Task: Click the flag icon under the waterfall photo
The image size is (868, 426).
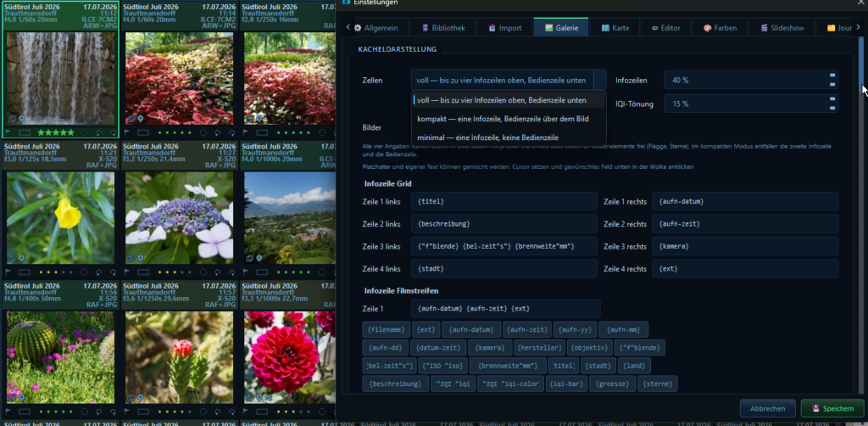Action: point(8,132)
